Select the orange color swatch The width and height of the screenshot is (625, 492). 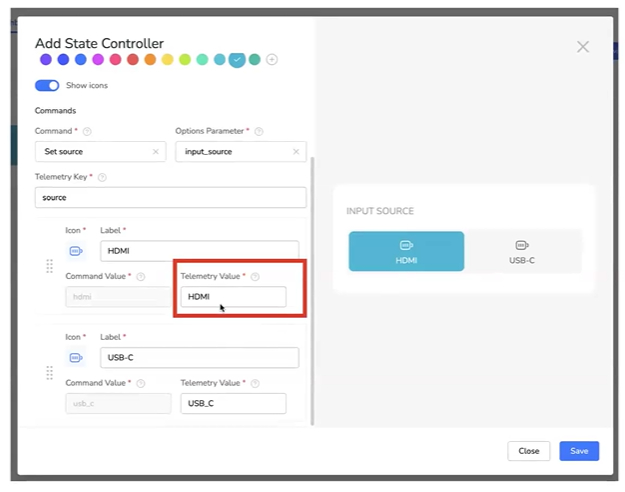point(150,60)
